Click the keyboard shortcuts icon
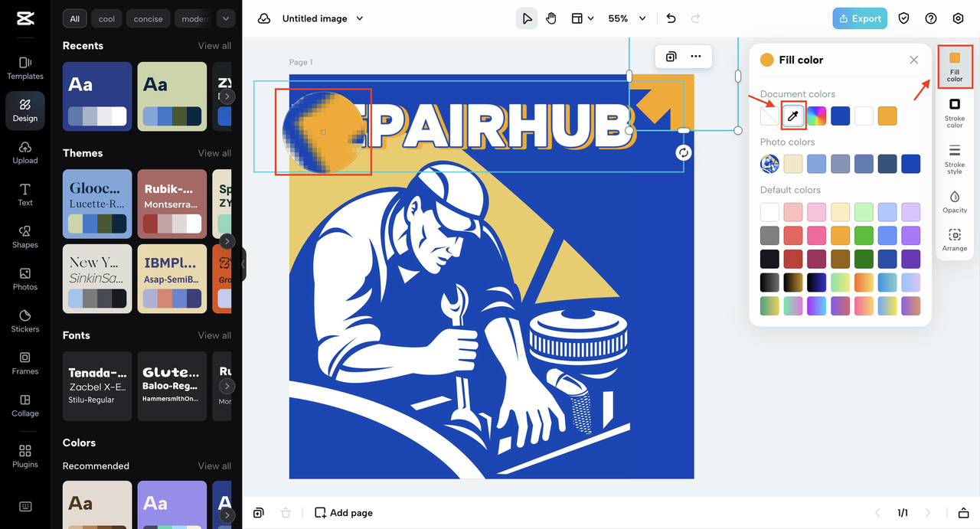This screenshot has width=980, height=529. 25,507
